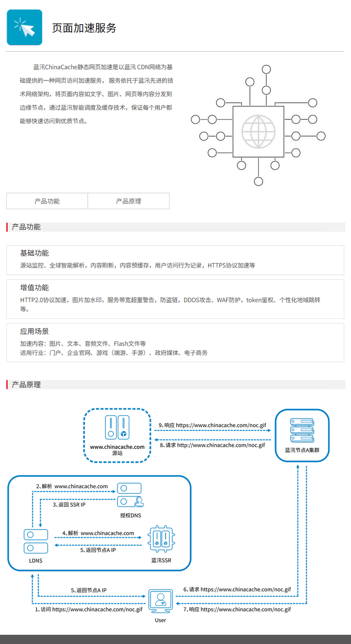
Task: Click step 3、返回 SSR IP text
Action: tap(69, 505)
